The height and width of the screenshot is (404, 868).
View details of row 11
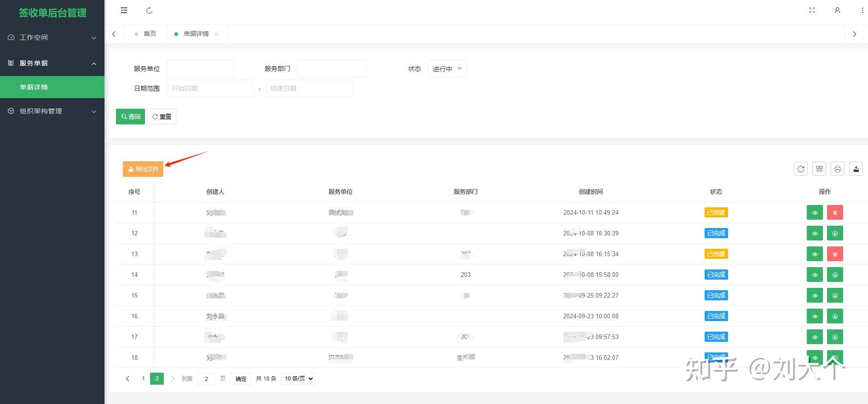tap(815, 213)
